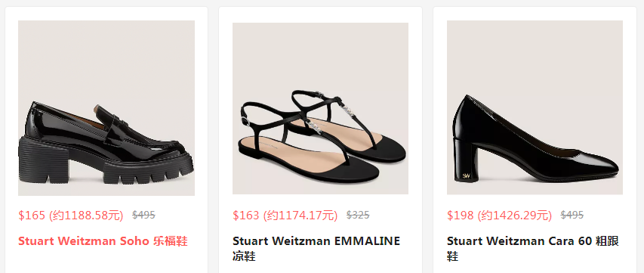Click the Stuart Weitzman Cara 60 粗跟鞋 title
This screenshot has width=644, height=273.
click(533, 249)
